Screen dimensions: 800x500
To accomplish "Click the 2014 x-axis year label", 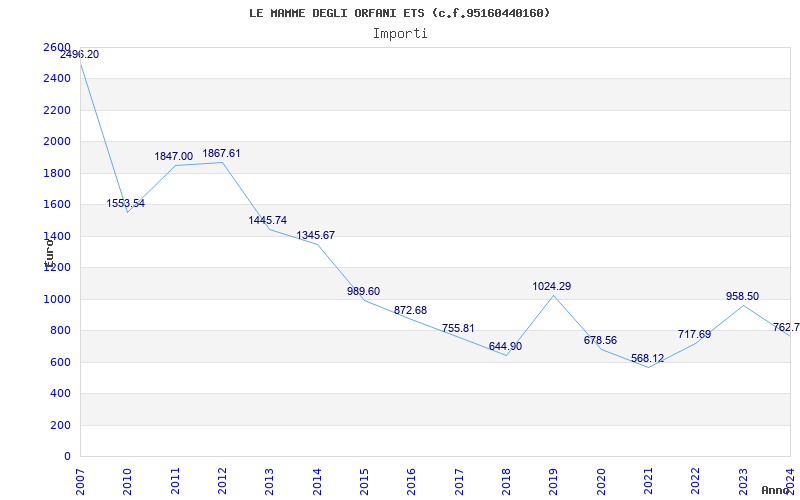I will (317, 482).
